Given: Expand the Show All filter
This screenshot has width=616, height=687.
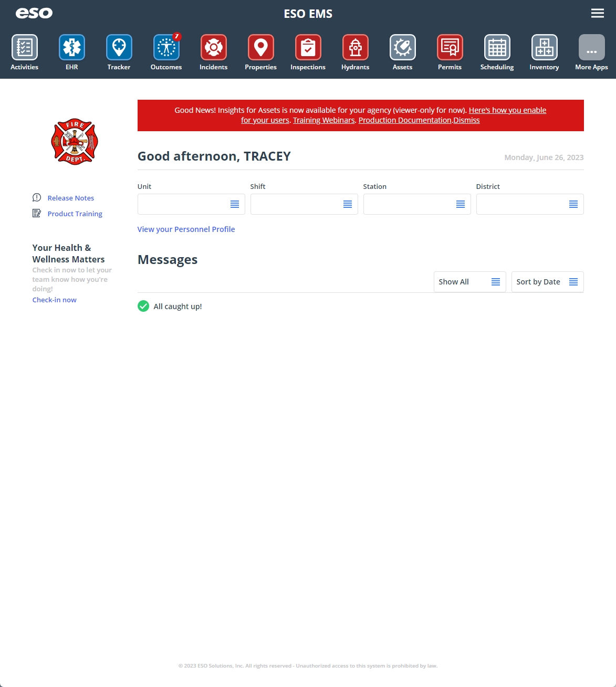Looking at the screenshot, I should point(470,282).
